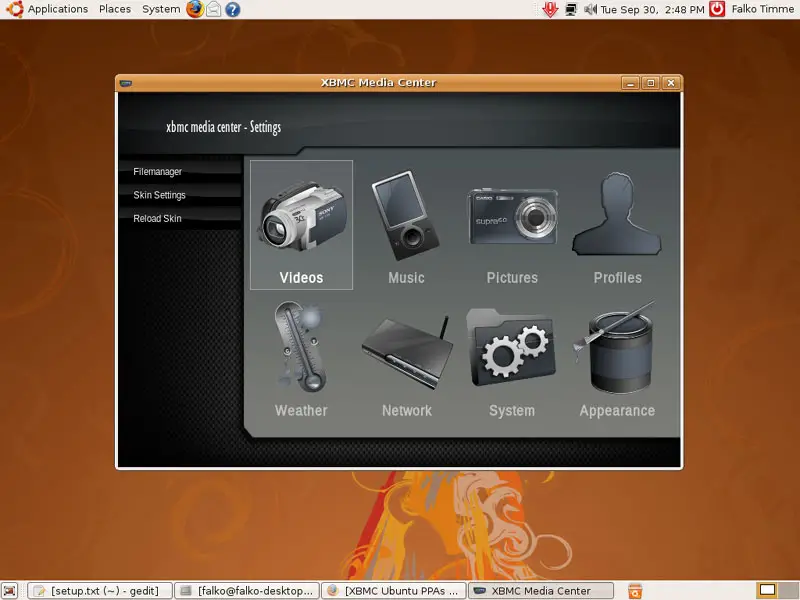This screenshot has width=800, height=600.
Task: Open the network connection tray icon
Action: pyautogui.click(x=570, y=9)
